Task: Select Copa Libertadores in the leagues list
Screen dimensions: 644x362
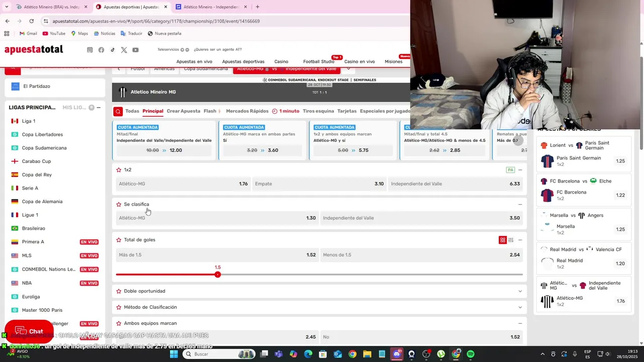Action: 42,135
